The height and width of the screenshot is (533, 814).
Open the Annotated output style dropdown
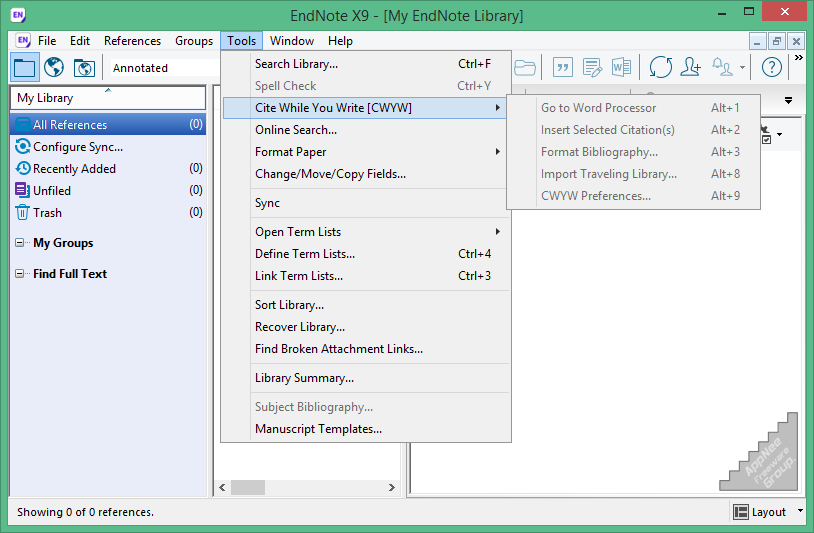[x=165, y=68]
